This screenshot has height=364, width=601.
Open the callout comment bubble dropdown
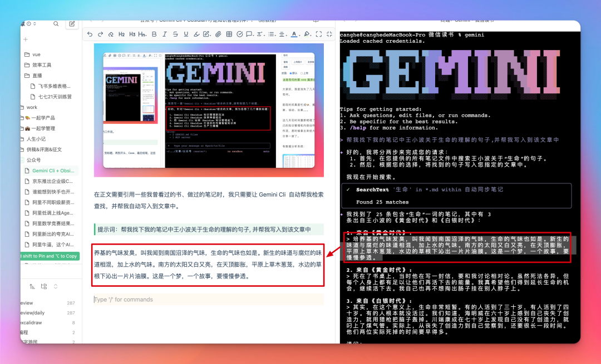point(249,34)
